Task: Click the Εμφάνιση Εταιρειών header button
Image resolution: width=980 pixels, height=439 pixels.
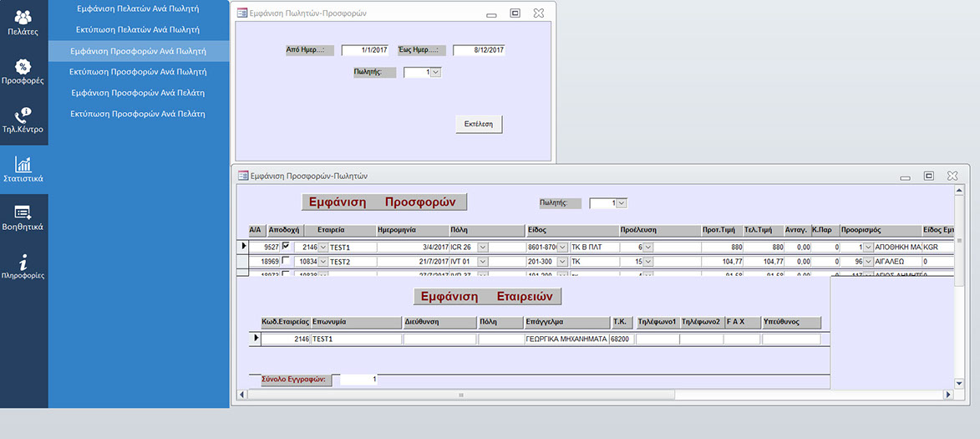Action: [487, 297]
